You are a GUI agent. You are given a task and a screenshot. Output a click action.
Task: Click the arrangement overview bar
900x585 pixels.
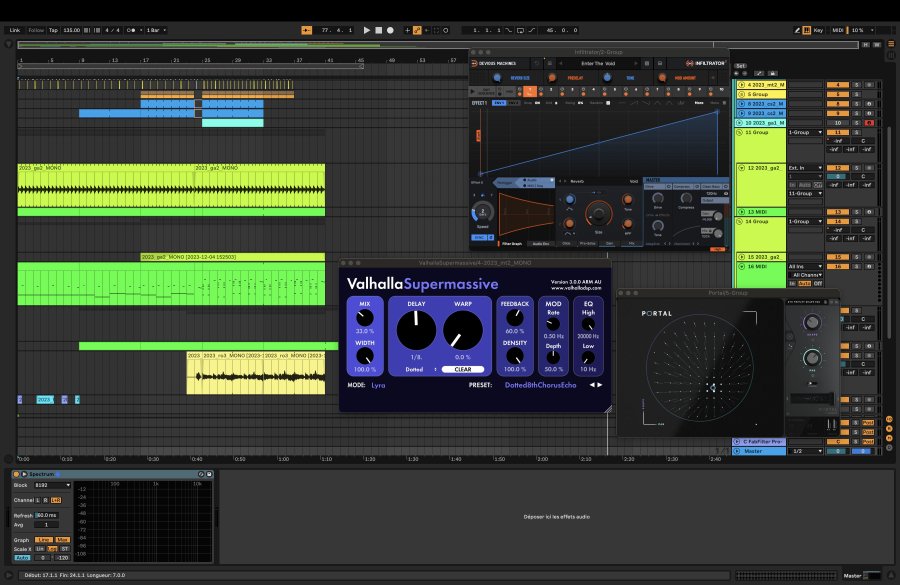pos(439,45)
